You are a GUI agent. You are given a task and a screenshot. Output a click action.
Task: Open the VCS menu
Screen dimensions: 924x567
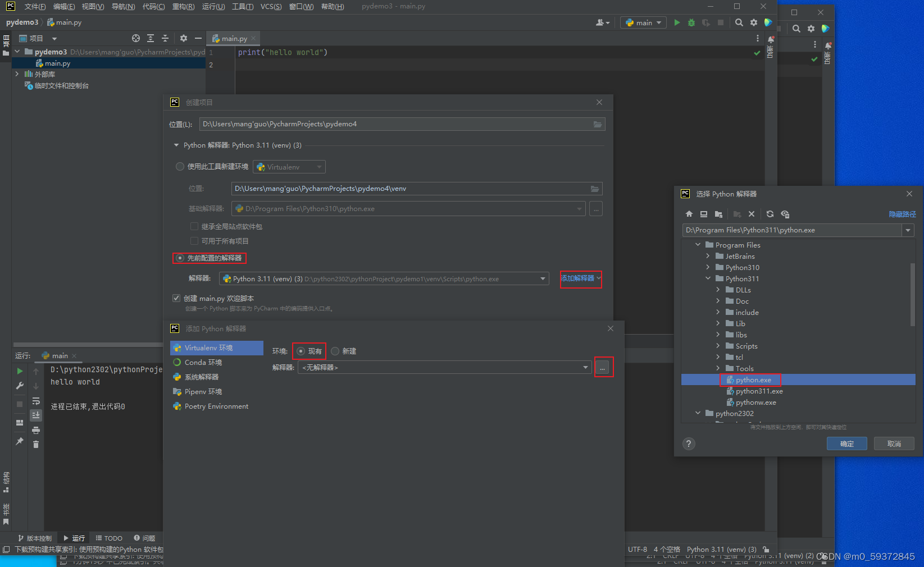271,7
